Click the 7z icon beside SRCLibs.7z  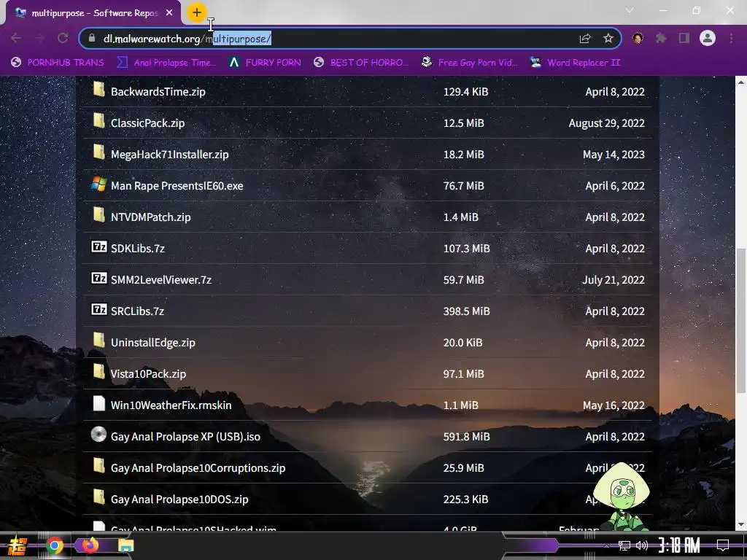(x=98, y=309)
